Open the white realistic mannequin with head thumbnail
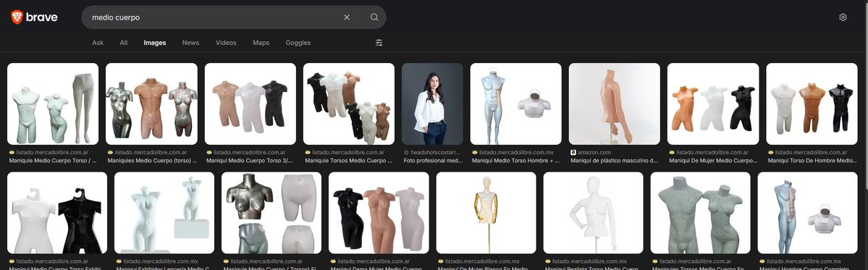868x270 pixels. tap(594, 213)
